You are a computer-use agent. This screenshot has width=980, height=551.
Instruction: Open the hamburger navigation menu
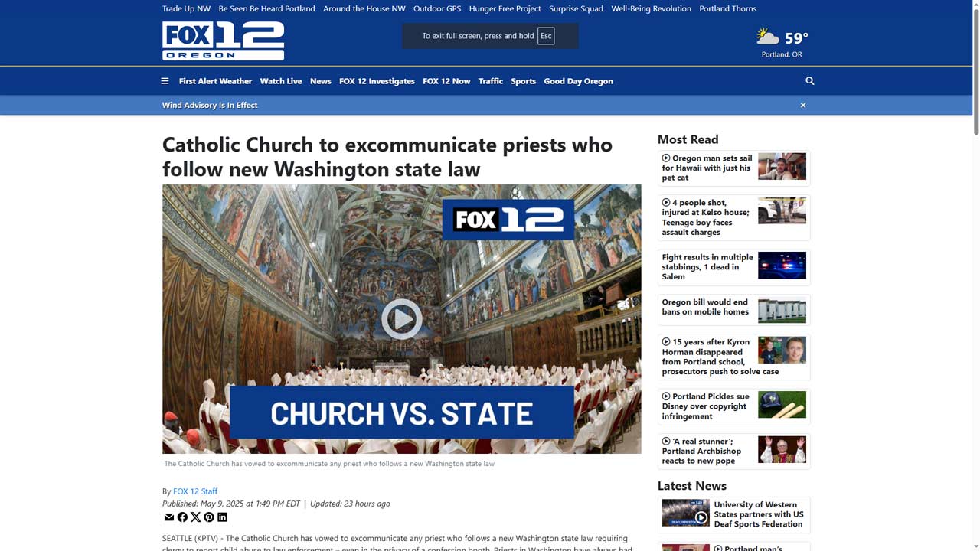pos(165,81)
